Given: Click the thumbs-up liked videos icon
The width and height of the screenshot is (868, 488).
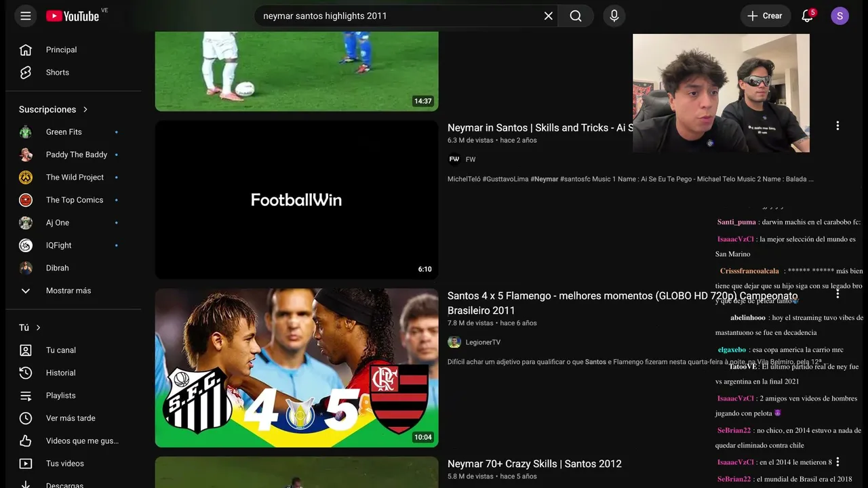Looking at the screenshot, I should 26,441.
